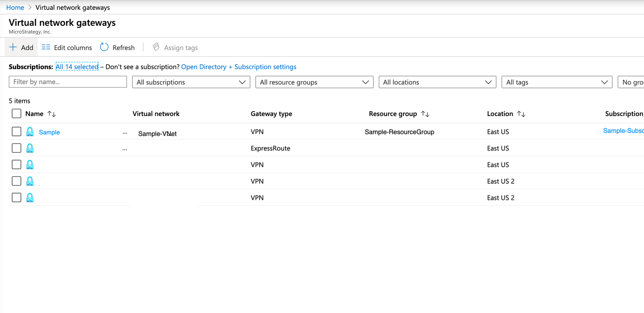Expand the All locations dropdown

point(437,82)
